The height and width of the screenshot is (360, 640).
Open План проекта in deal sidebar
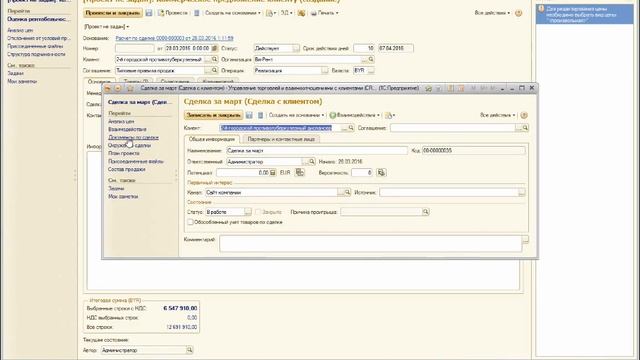click(124, 153)
